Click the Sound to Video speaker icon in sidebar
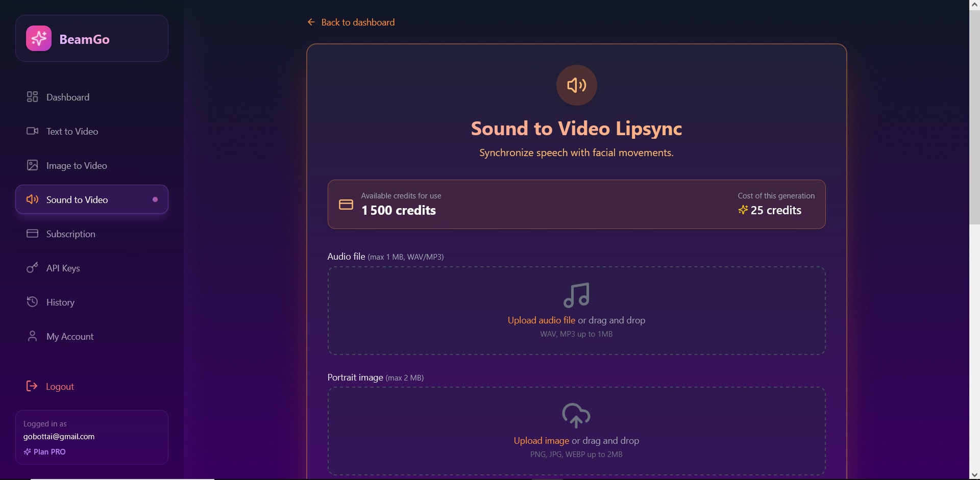 (x=32, y=199)
